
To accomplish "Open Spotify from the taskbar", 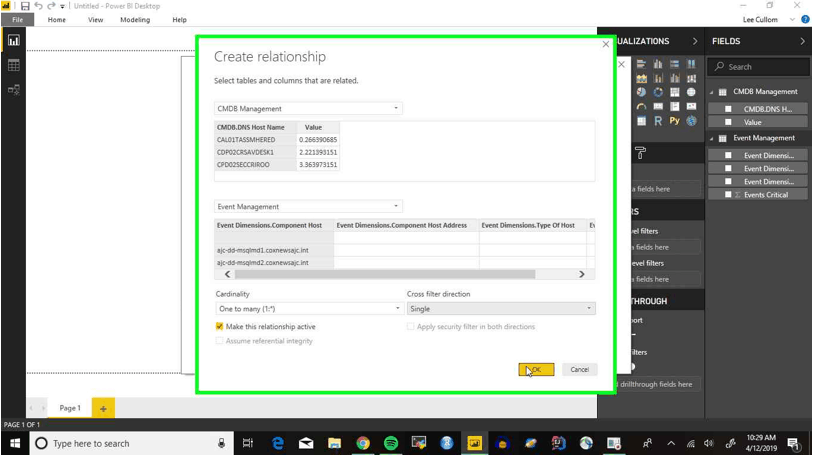I will point(390,444).
